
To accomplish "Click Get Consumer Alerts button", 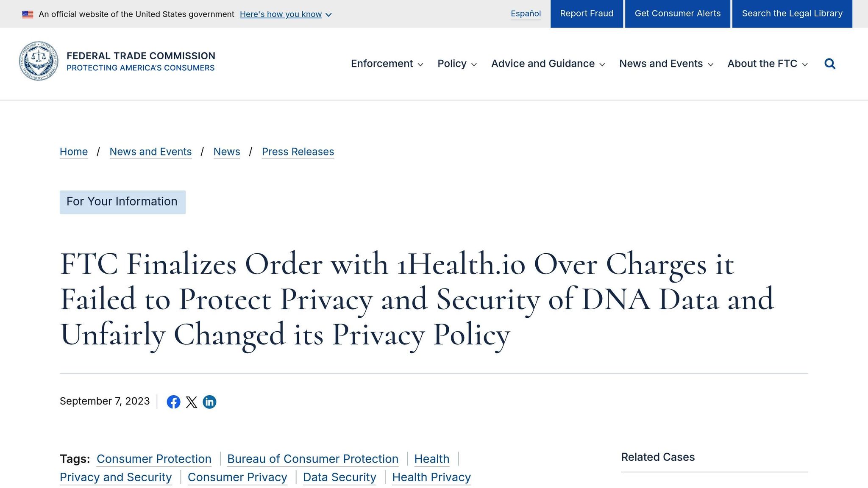I will pyautogui.click(x=677, y=14).
